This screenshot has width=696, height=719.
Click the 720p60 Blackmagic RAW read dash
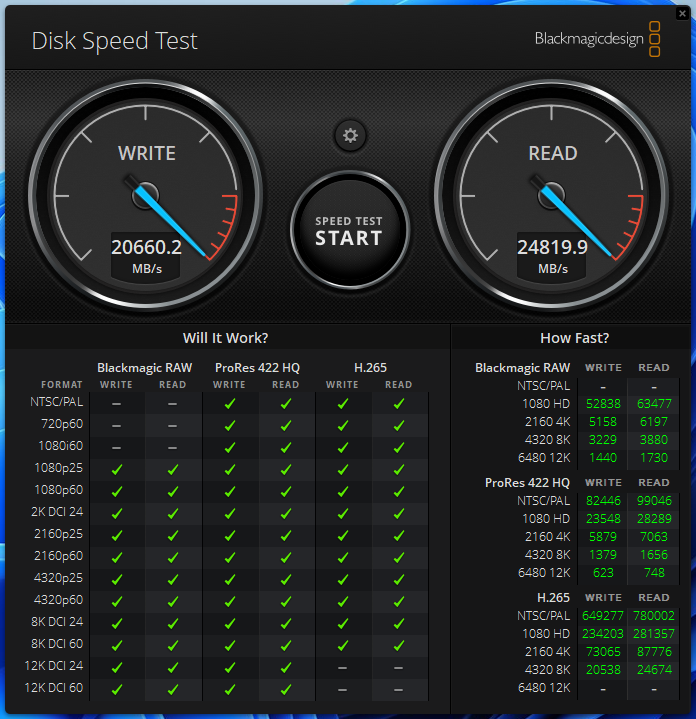tap(172, 426)
